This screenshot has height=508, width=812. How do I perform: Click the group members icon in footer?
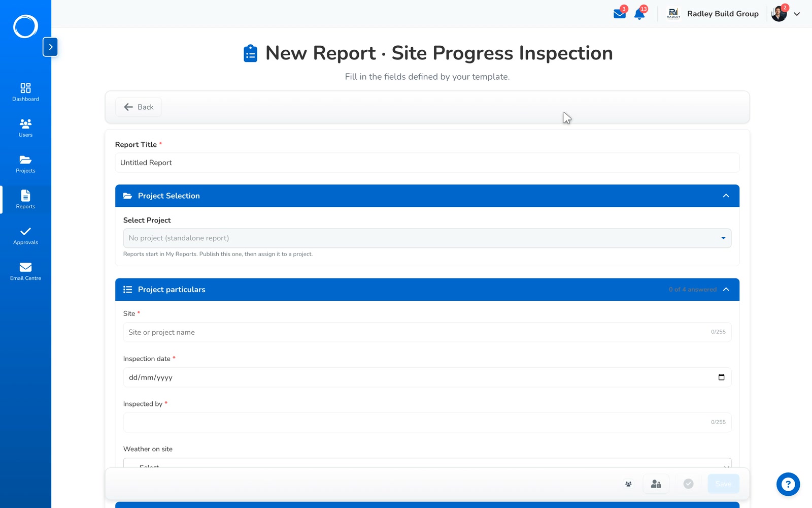[628, 484]
